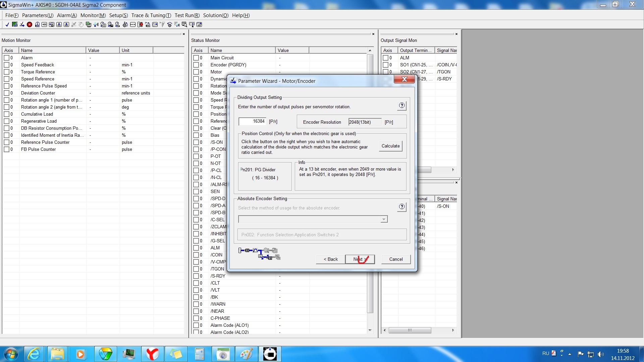Open the Trace & Tuning menu
Image resolution: width=644 pixels, height=362 pixels.
[151, 15]
